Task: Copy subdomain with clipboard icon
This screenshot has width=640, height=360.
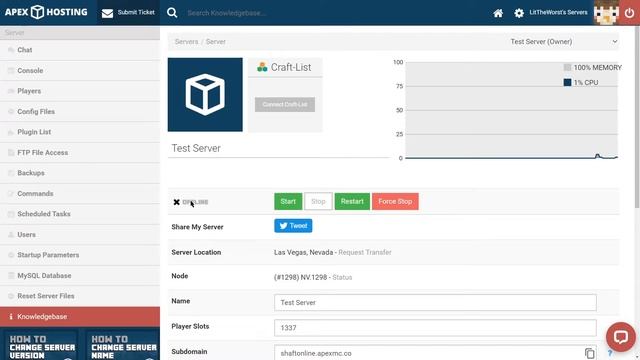Action: click(589, 353)
